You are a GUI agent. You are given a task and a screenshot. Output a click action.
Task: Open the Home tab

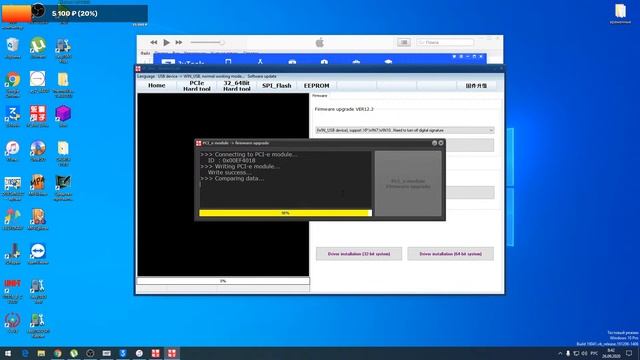point(157,86)
